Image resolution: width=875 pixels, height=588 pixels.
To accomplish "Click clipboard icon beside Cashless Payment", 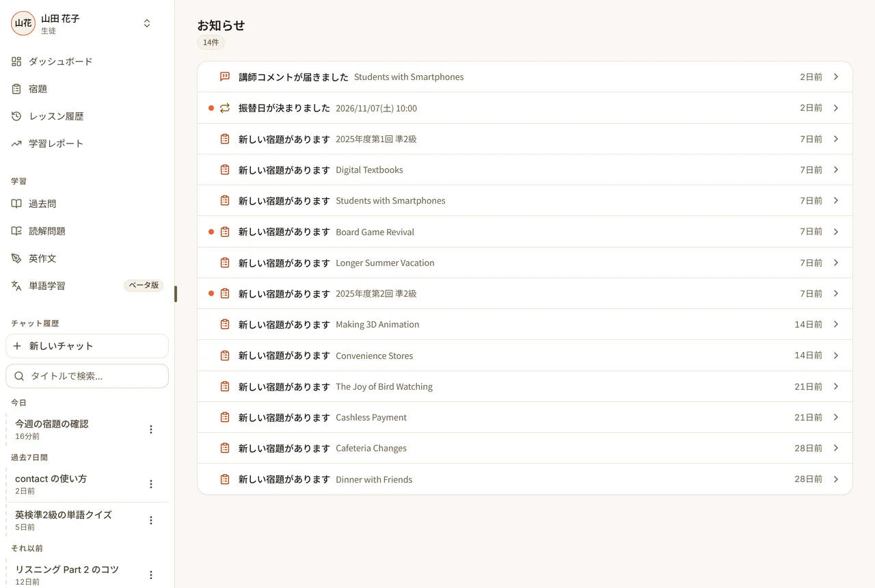I will [225, 417].
